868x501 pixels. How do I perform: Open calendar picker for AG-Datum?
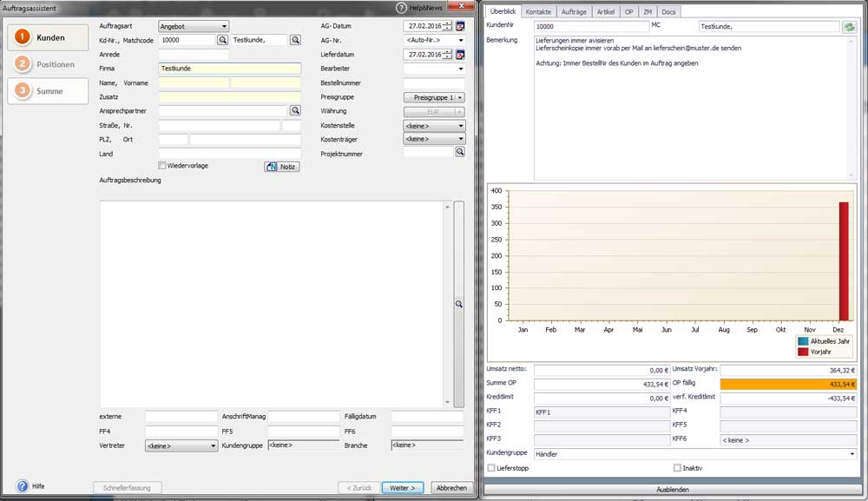pyautogui.click(x=460, y=26)
